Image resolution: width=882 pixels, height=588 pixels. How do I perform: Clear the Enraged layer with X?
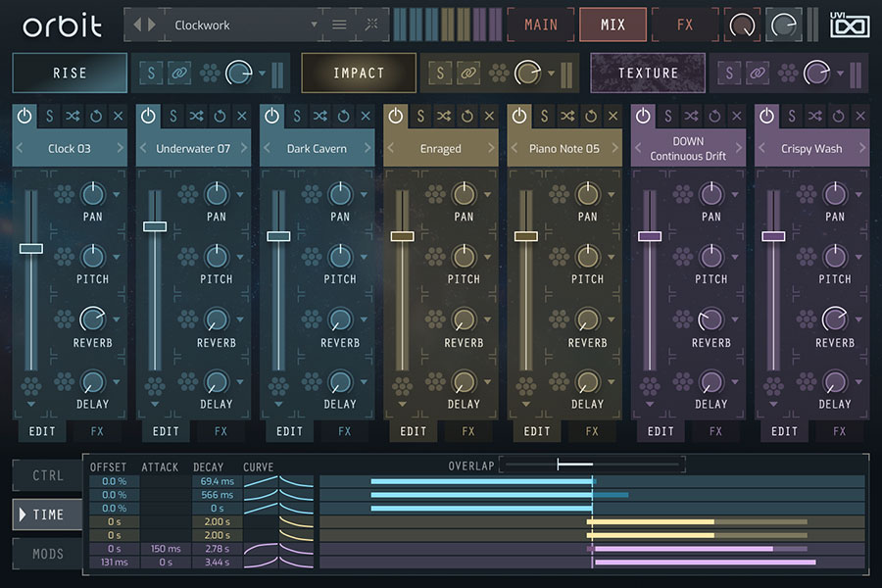click(489, 117)
